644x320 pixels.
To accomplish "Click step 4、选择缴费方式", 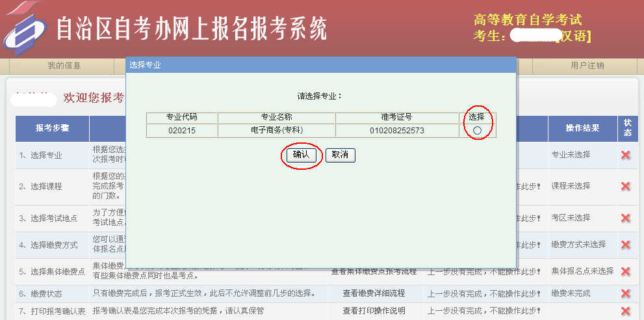I will coord(48,245).
